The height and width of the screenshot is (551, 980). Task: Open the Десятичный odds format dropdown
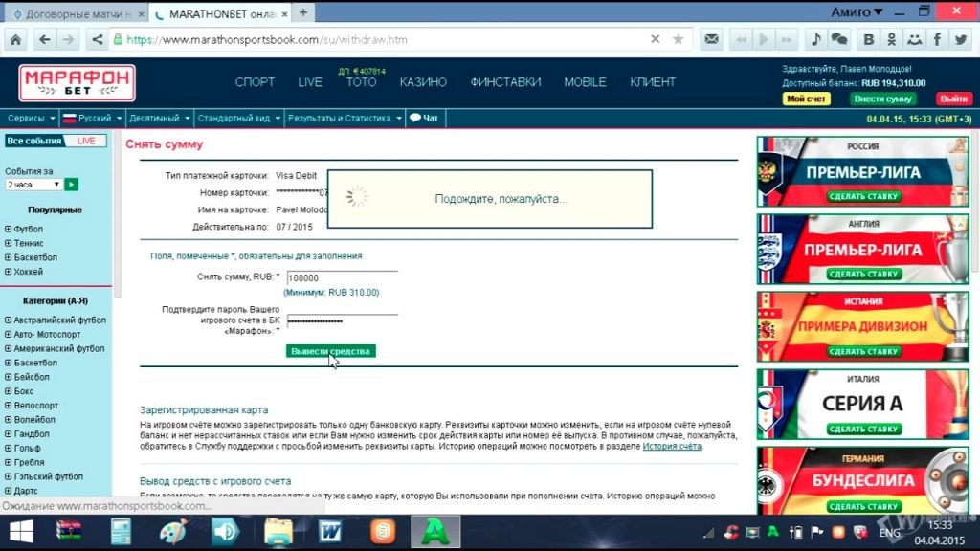[159, 118]
